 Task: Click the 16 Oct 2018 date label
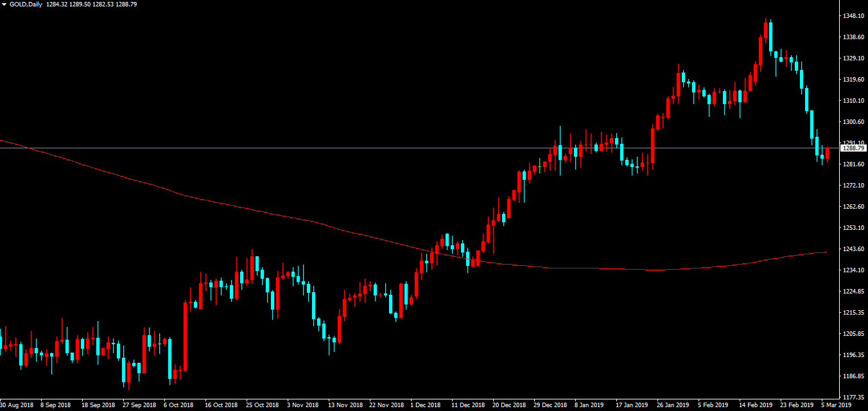pyautogui.click(x=221, y=405)
